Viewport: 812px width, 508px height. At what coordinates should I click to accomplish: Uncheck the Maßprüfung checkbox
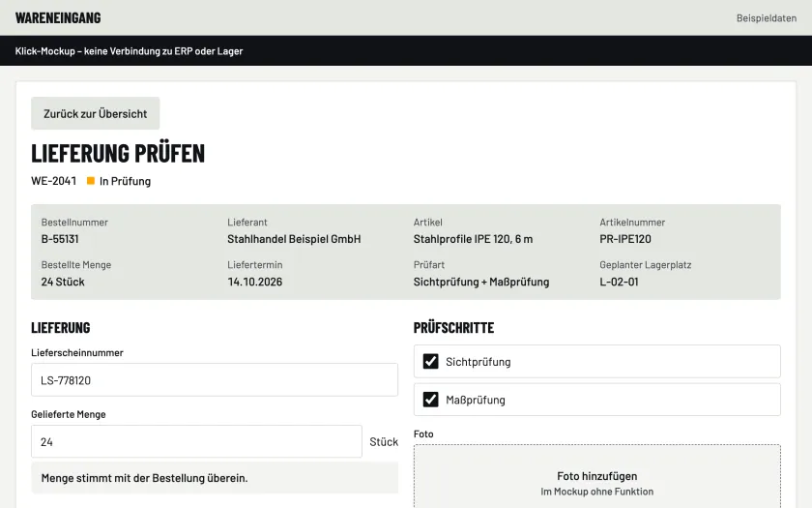click(430, 399)
